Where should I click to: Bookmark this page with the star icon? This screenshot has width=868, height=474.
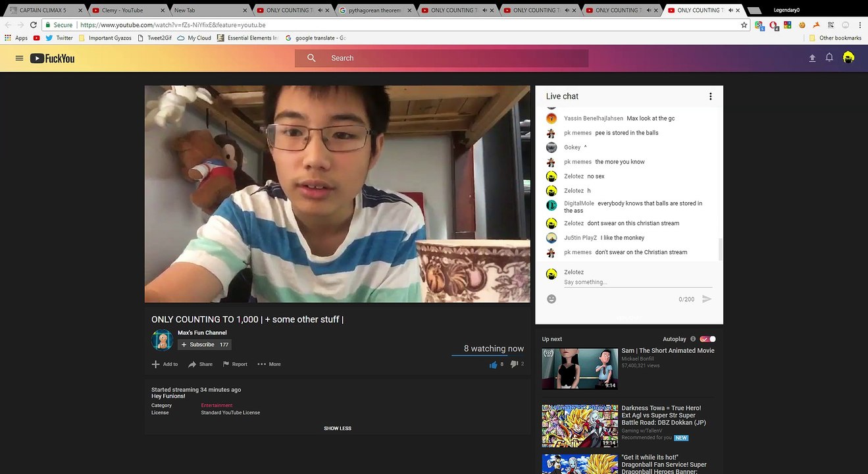tap(744, 25)
